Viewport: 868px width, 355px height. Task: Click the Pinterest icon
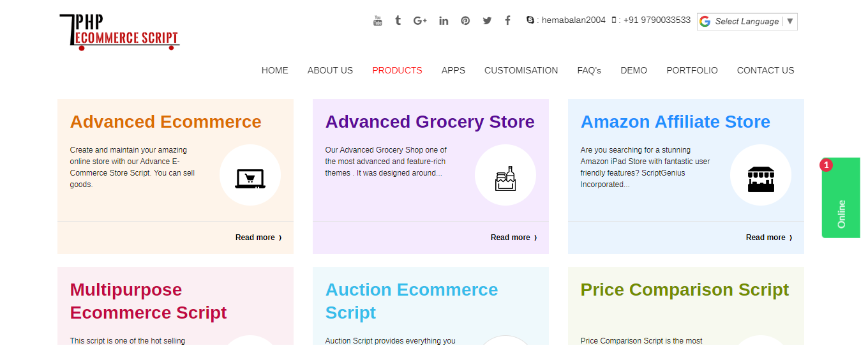465,20
